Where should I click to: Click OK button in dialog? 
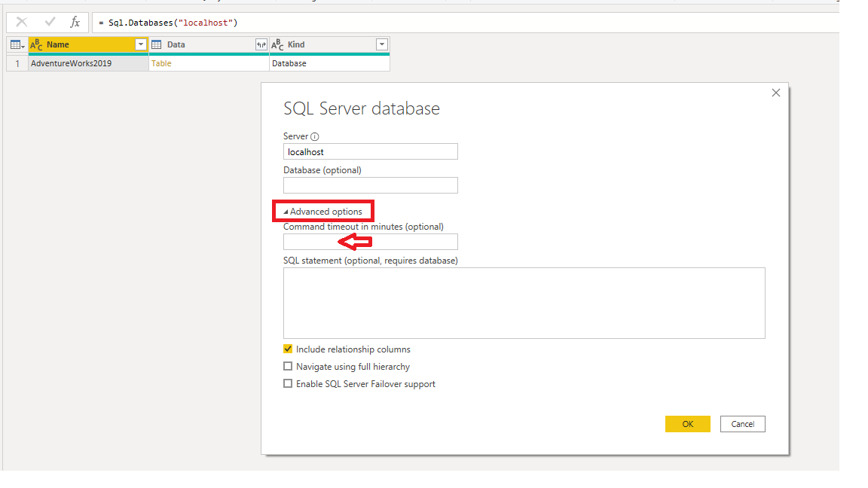[x=687, y=424]
